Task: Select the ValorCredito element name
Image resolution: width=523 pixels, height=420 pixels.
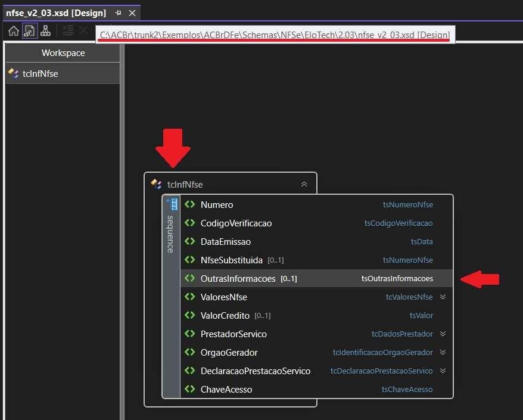Action: (225, 316)
